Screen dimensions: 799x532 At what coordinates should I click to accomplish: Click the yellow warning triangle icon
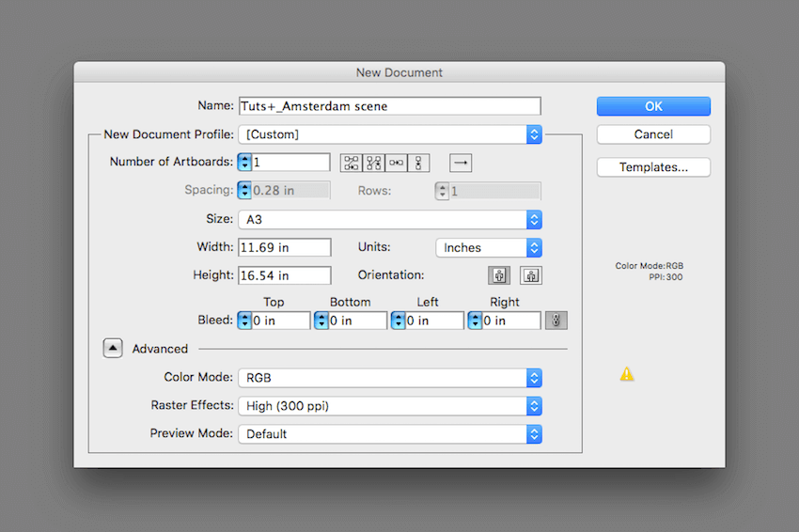click(x=627, y=374)
